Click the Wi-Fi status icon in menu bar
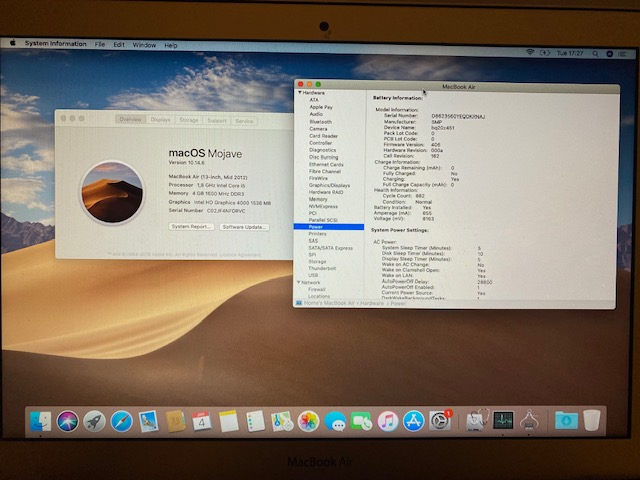The image size is (640, 480). (530, 52)
